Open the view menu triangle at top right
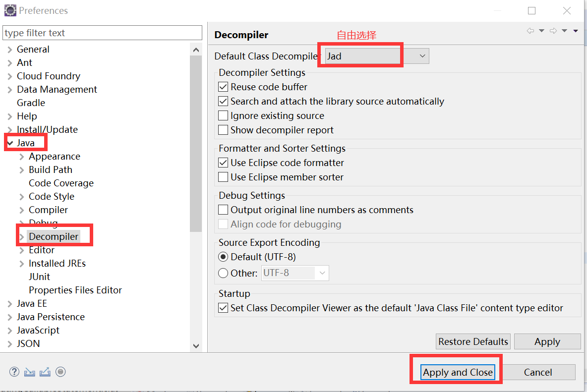Screen dimensions: 587x392 pos(576,31)
